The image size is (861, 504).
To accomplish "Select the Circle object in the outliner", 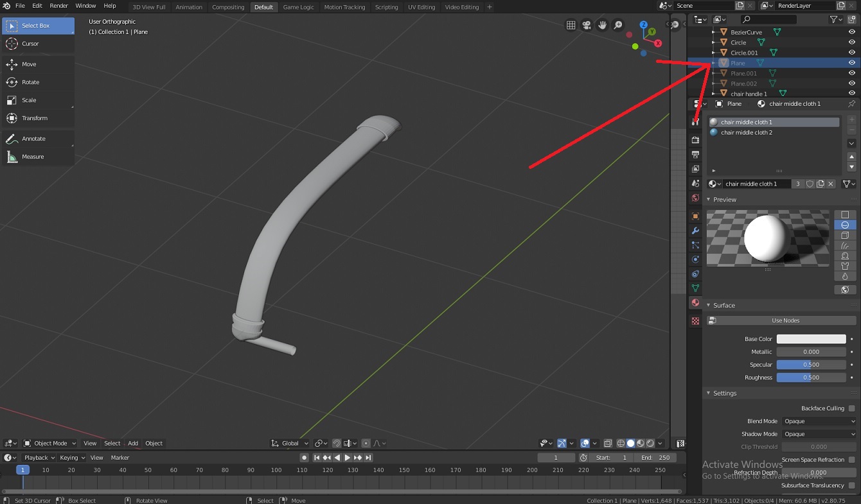I will pos(738,42).
